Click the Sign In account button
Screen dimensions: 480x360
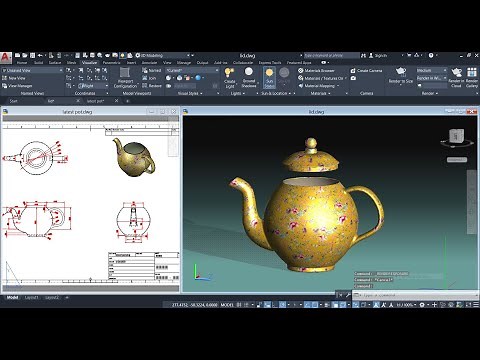coord(378,55)
